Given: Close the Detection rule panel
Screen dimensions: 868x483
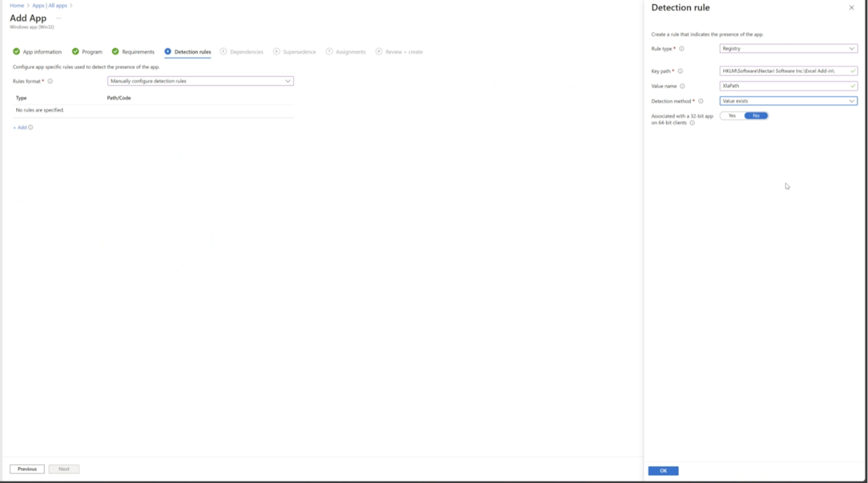Looking at the screenshot, I should (x=851, y=8).
